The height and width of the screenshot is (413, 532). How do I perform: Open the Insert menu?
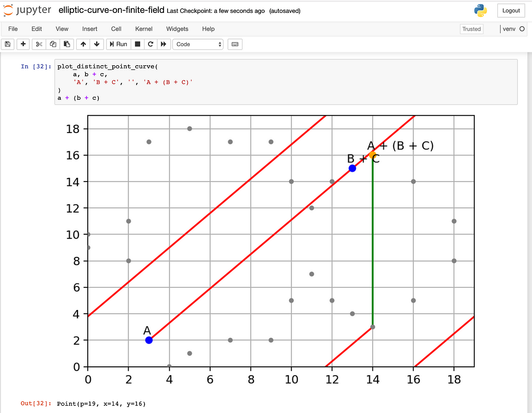pyautogui.click(x=90, y=29)
